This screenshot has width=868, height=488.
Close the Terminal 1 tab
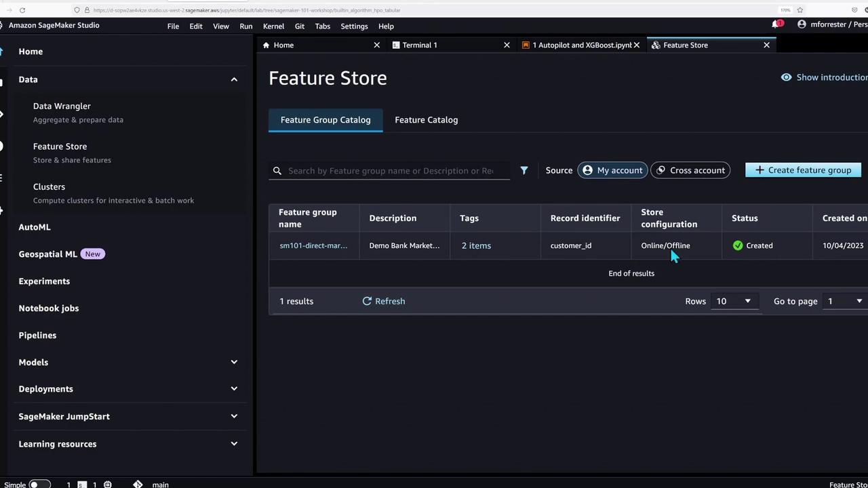pyautogui.click(x=507, y=45)
